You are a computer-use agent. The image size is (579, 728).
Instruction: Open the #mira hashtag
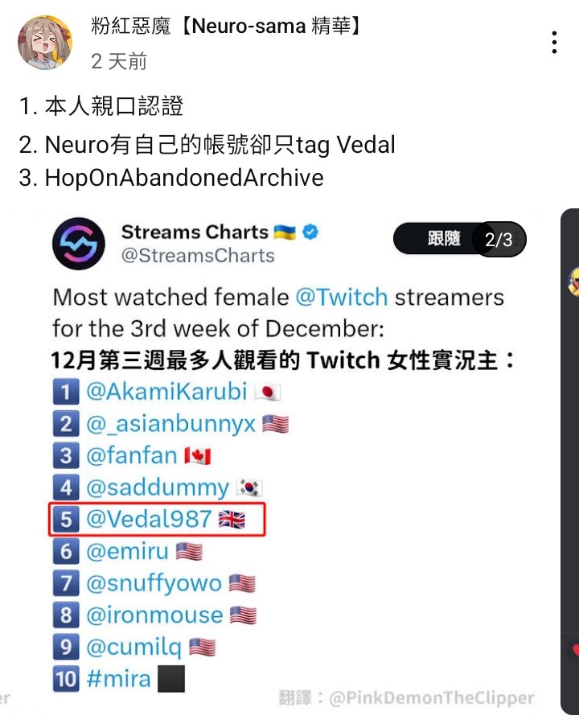[119, 679]
